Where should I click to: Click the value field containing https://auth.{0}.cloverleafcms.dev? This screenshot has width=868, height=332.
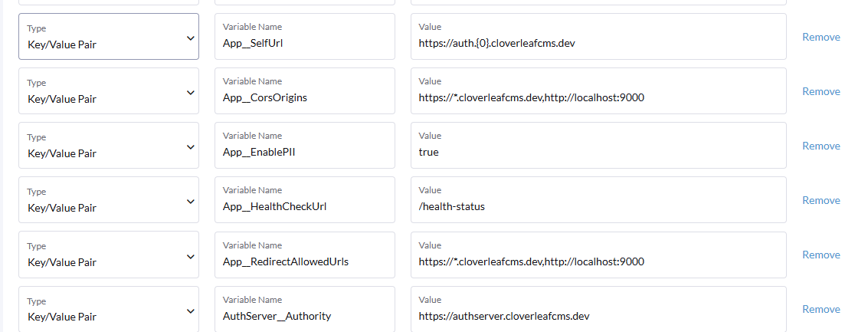coord(598,37)
